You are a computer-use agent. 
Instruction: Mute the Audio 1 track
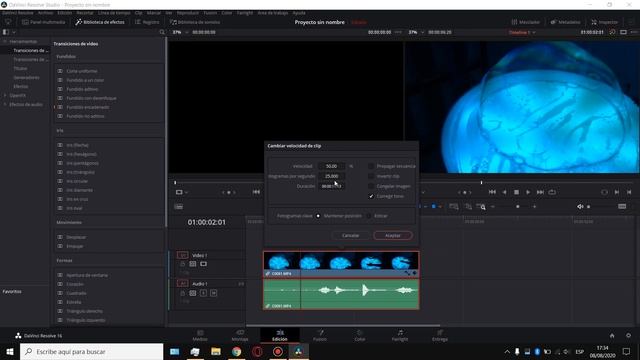[213, 293]
